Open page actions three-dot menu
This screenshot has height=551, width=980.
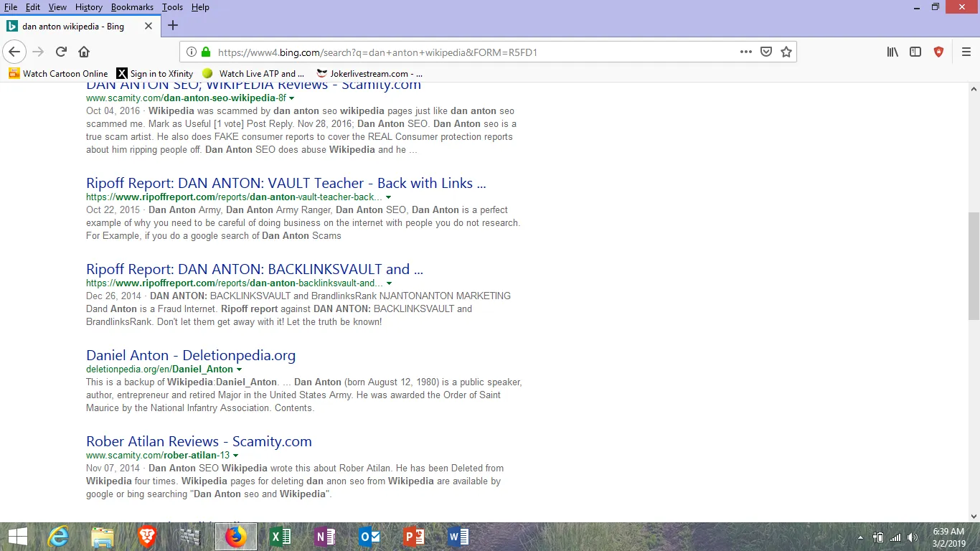tap(746, 52)
